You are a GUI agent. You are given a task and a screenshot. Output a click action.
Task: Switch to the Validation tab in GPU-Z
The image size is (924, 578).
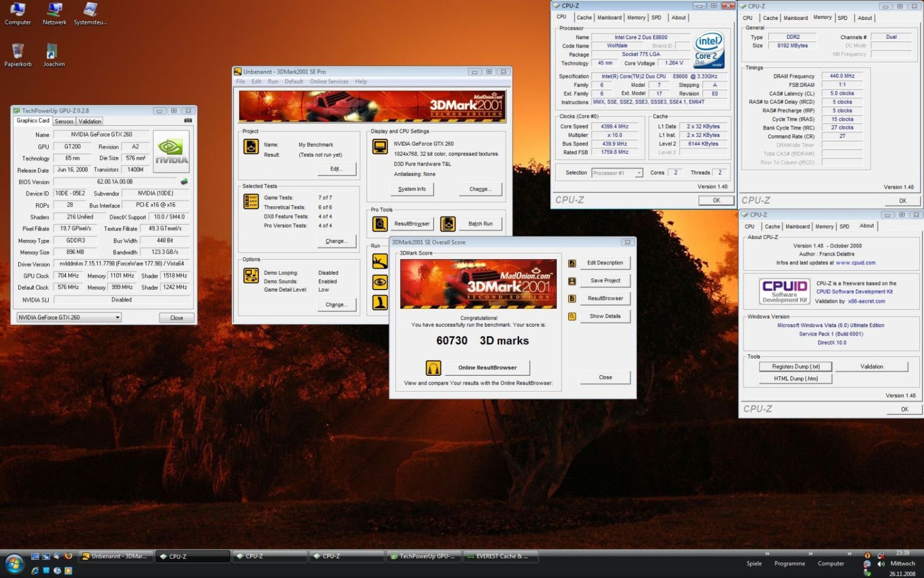[90, 121]
